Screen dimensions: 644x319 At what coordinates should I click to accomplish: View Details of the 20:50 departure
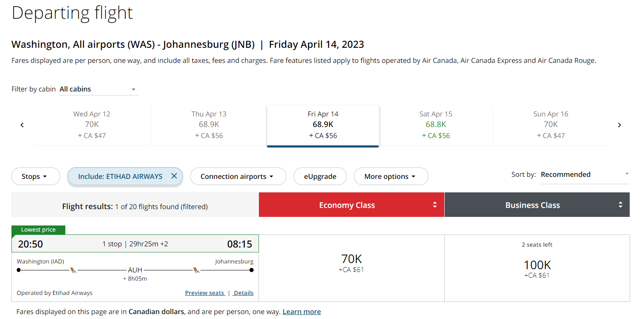point(243,292)
